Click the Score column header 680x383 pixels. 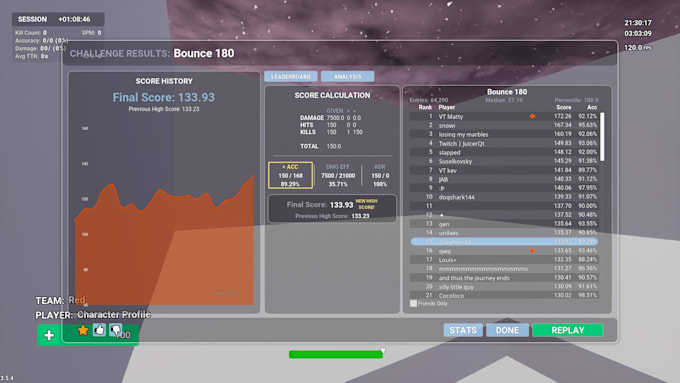click(x=564, y=107)
